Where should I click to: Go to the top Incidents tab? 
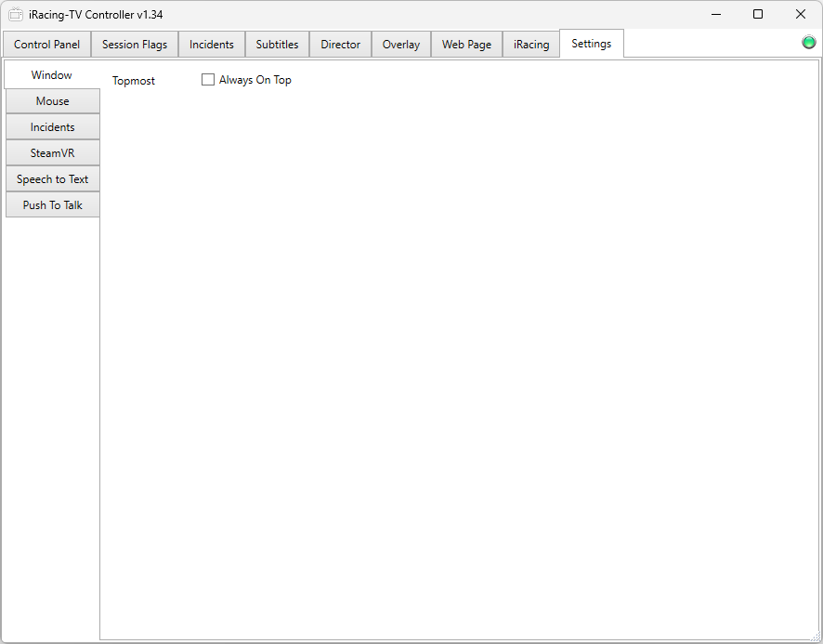tap(212, 44)
